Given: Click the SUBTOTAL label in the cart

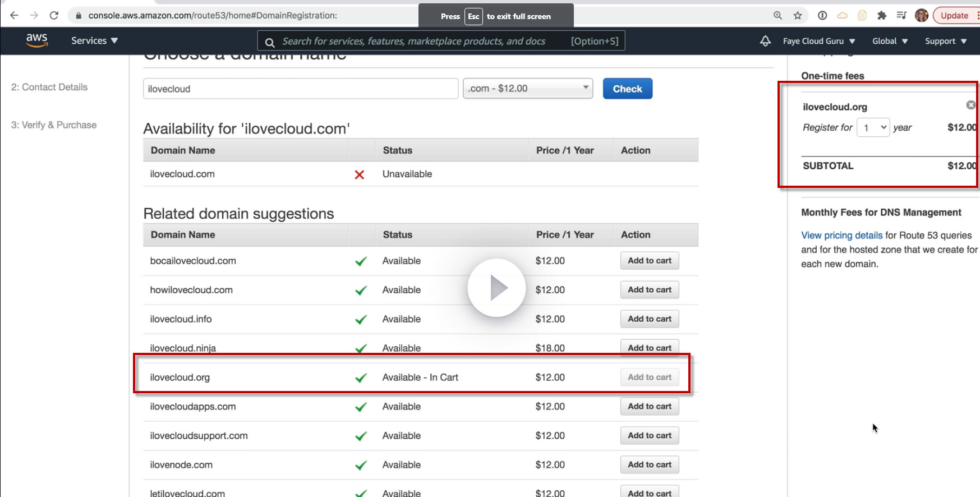Looking at the screenshot, I should pos(828,166).
